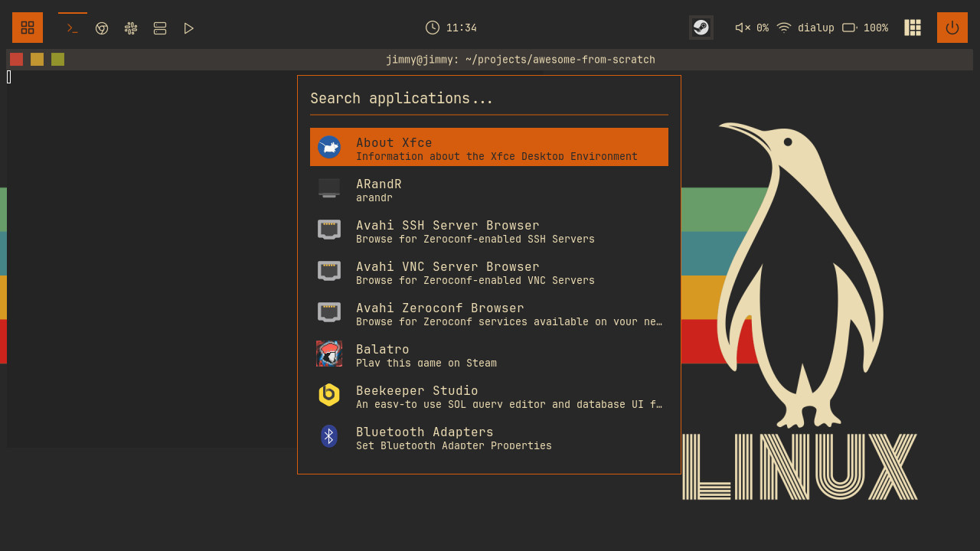Image resolution: width=980 pixels, height=551 pixels.
Task: Click the terminal title jimmy@jimmy path text
Action: pyautogui.click(x=521, y=60)
